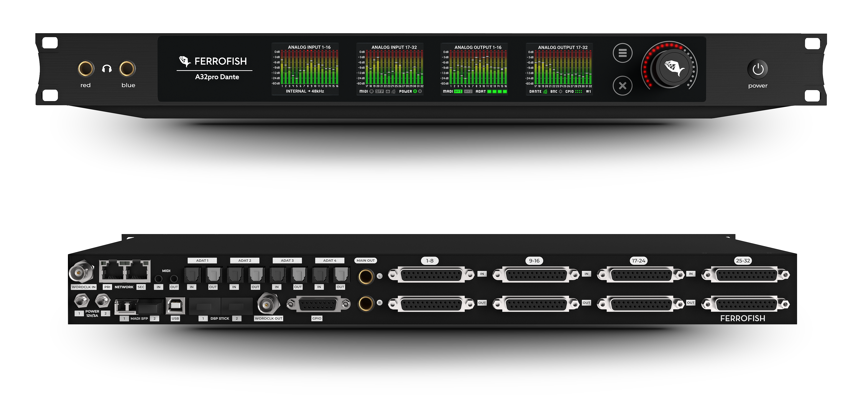
Task: Tap the menu button with three lines
Action: point(622,53)
